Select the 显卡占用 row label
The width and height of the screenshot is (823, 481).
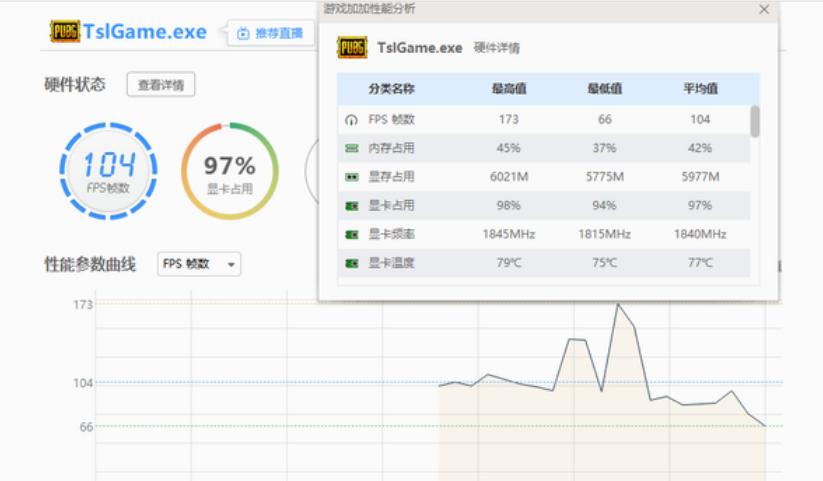392,205
